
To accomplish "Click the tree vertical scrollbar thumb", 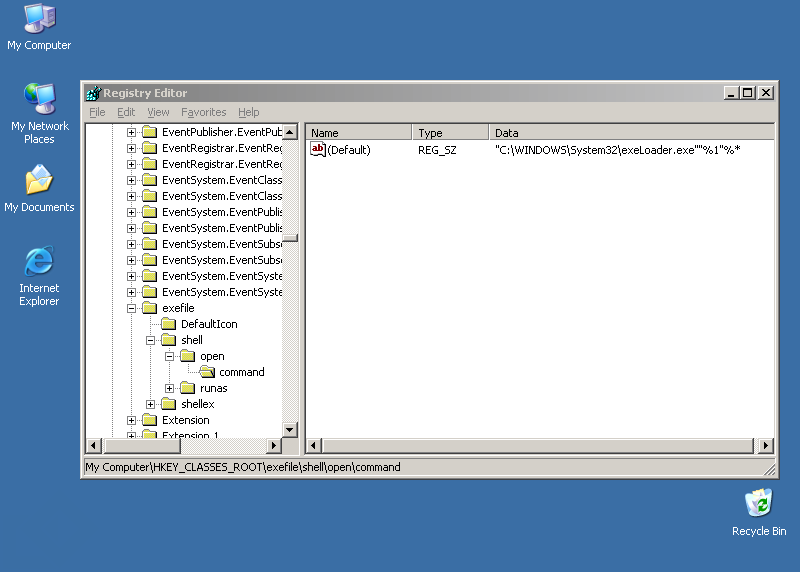I will coord(290,238).
